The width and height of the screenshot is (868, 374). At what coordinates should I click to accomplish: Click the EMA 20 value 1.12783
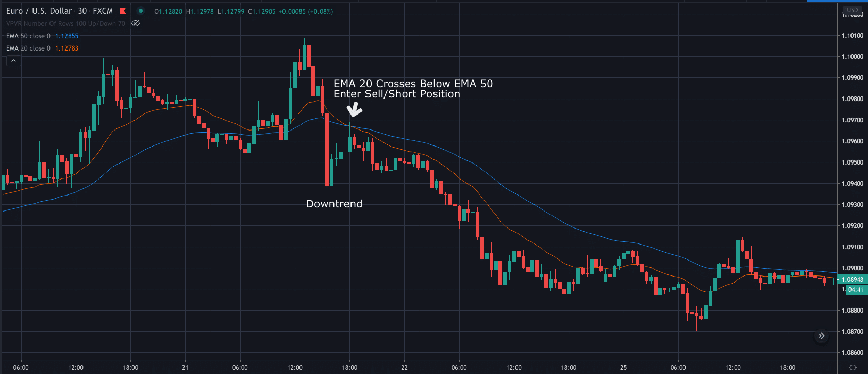click(67, 48)
